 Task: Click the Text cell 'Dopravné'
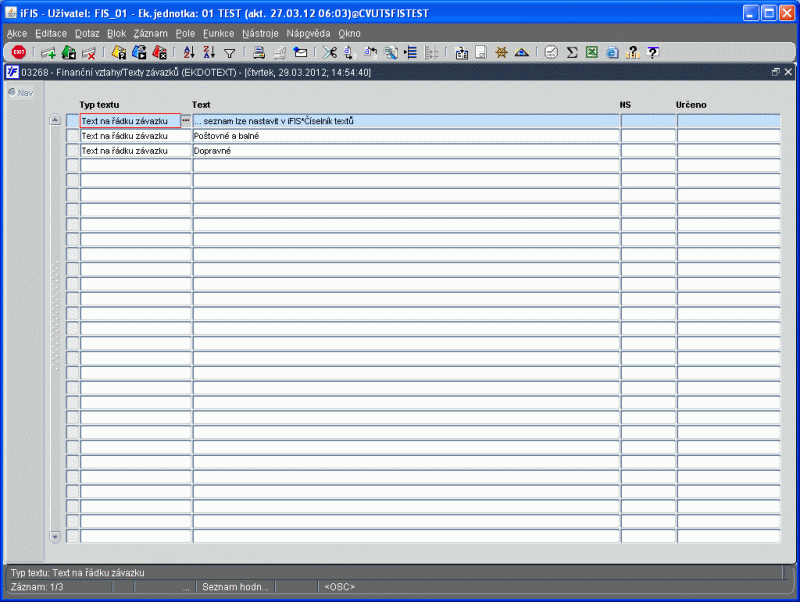(x=406, y=150)
